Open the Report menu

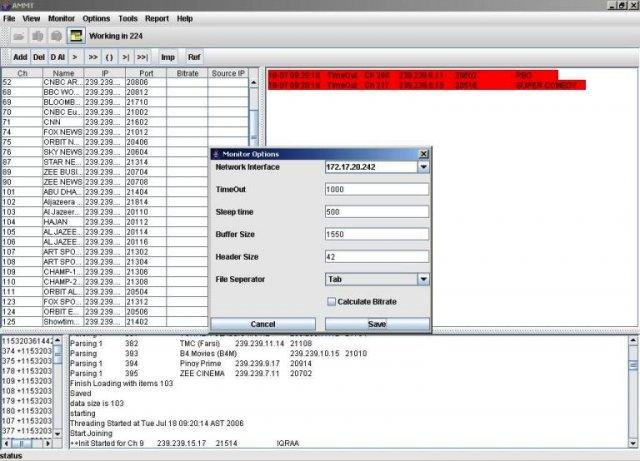157,19
